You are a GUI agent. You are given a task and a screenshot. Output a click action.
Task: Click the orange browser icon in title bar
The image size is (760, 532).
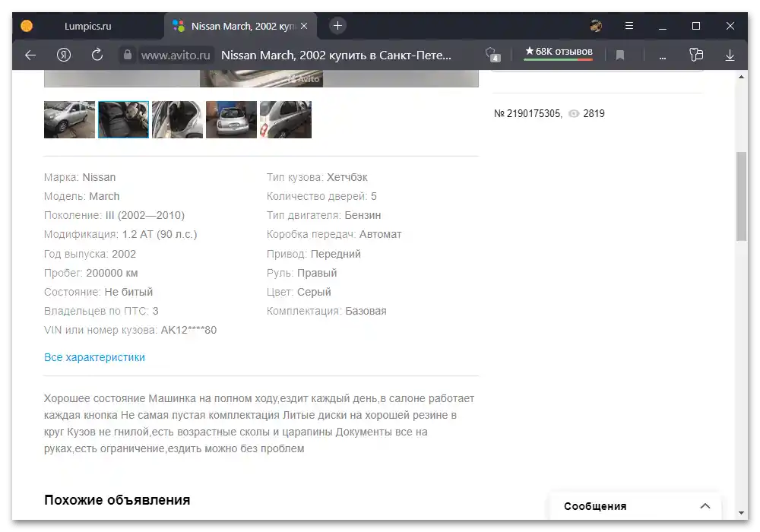tap(27, 26)
